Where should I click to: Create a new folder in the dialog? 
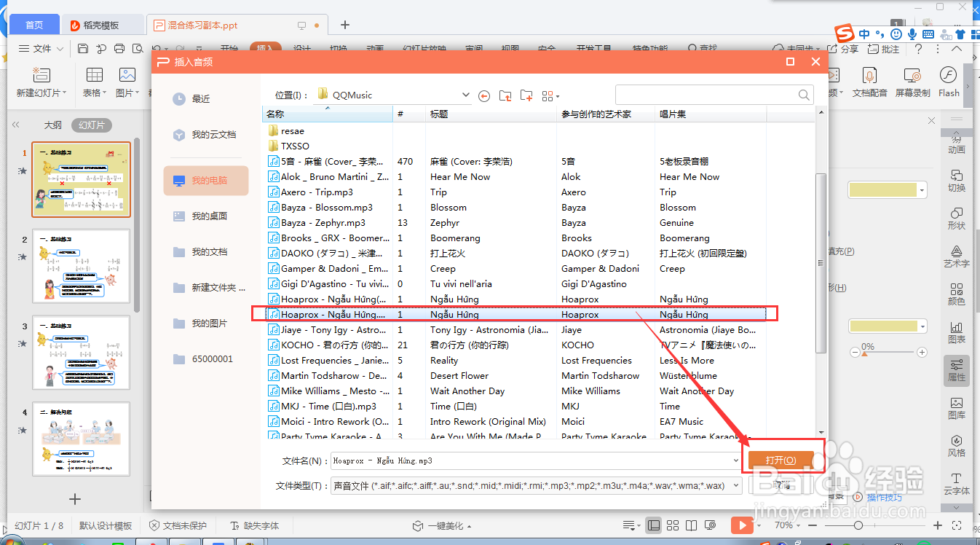(x=526, y=95)
